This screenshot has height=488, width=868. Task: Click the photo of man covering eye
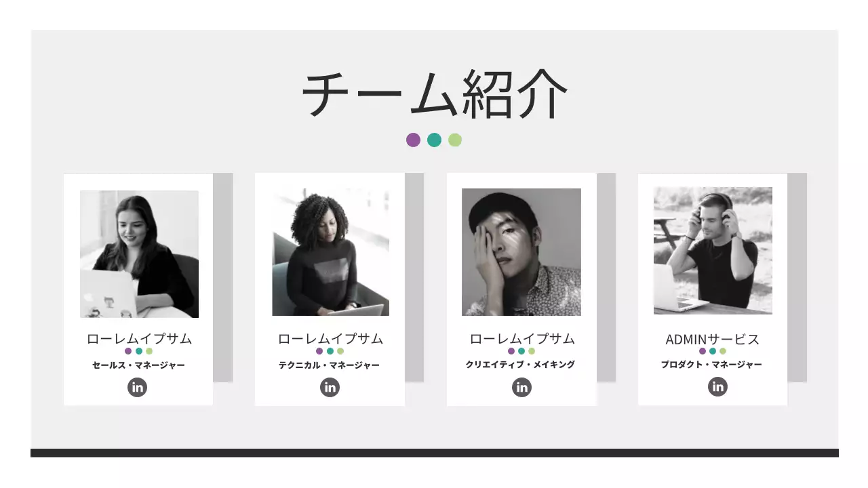(x=521, y=252)
